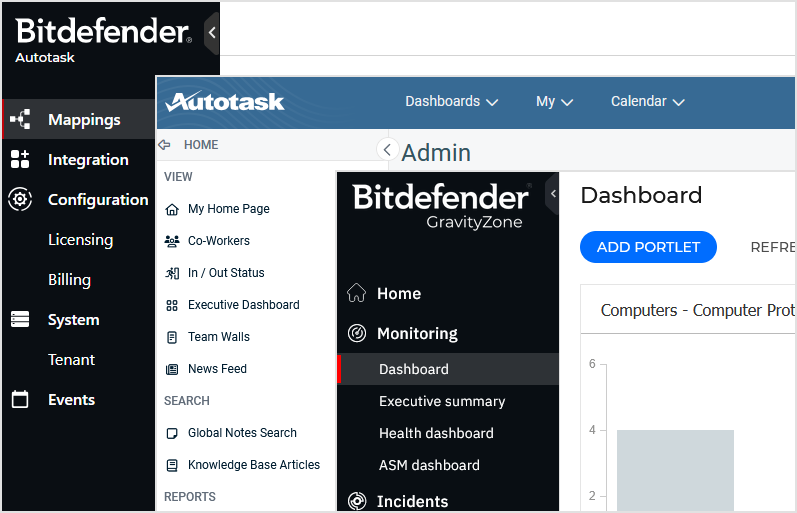This screenshot has width=797, height=513.
Task: Click the REPORTS section header
Action: coord(190,497)
